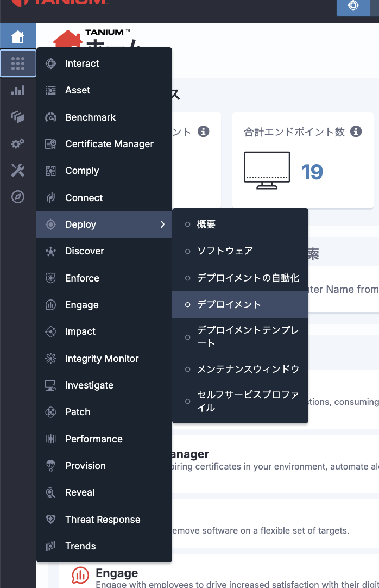379x588 pixels.
Task: Select the Home icon in the sidebar
Action: (x=18, y=36)
